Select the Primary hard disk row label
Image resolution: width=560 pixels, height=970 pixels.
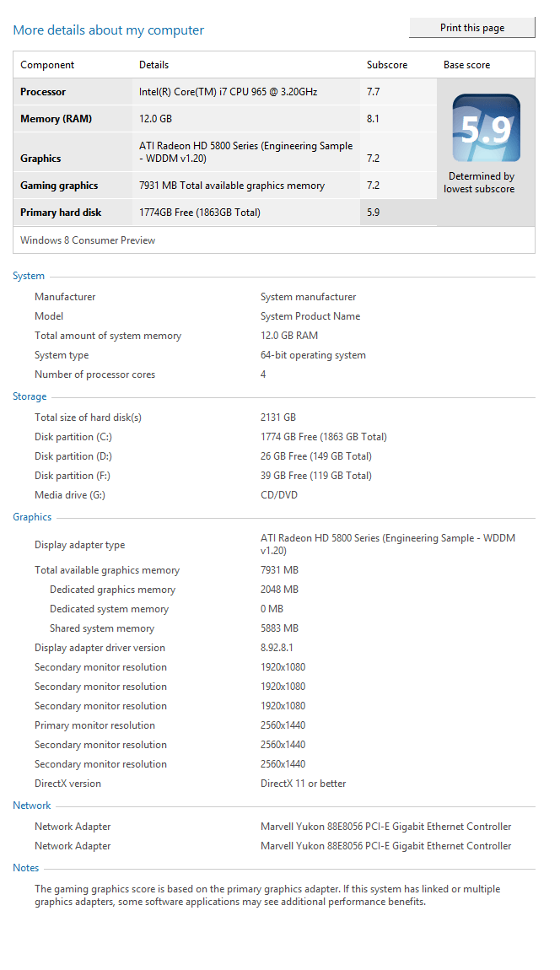click(x=61, y=213)
